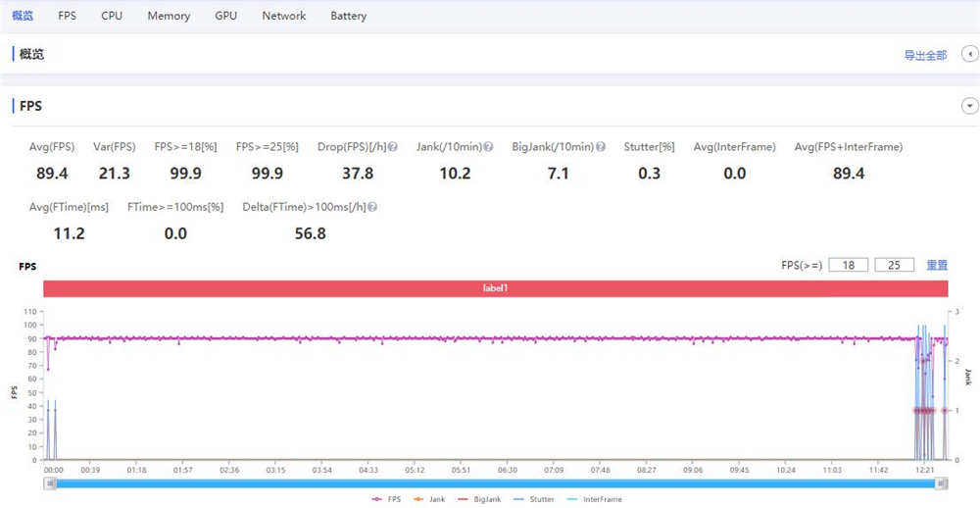Click the Delta(FTime) value 56.8
The image size is (980, 508).
coord(310,234)
